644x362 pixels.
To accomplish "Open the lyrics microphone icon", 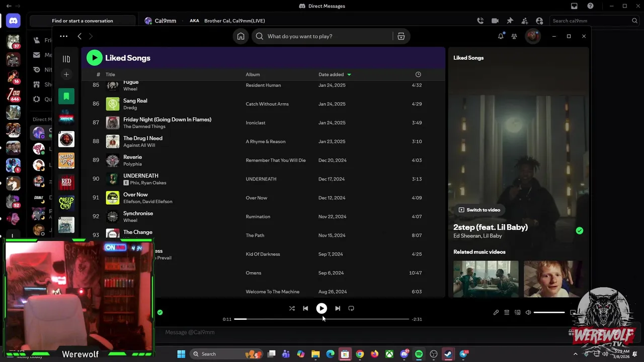I will [x=496, y=312].
